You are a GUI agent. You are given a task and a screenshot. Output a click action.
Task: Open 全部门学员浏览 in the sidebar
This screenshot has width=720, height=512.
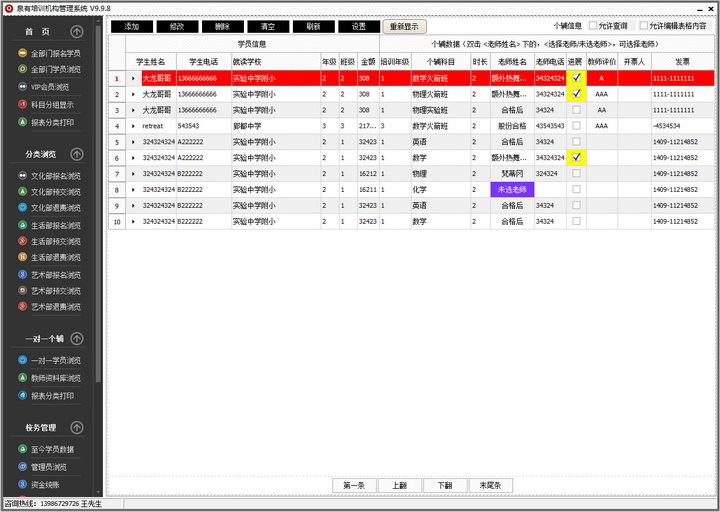pos(50,69)
